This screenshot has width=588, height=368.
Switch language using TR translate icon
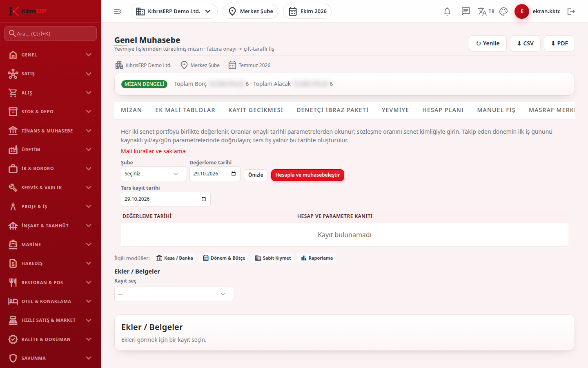[x=486, y=11]
